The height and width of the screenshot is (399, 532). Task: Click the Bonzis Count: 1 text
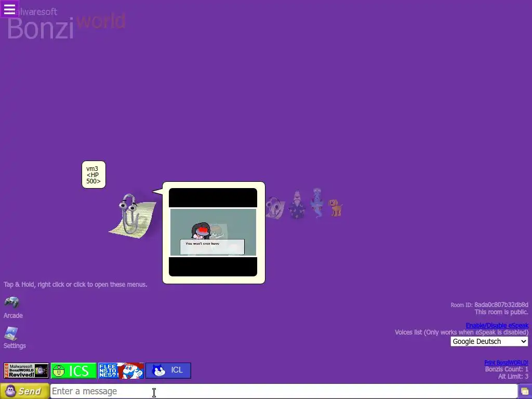pos(507,369)
